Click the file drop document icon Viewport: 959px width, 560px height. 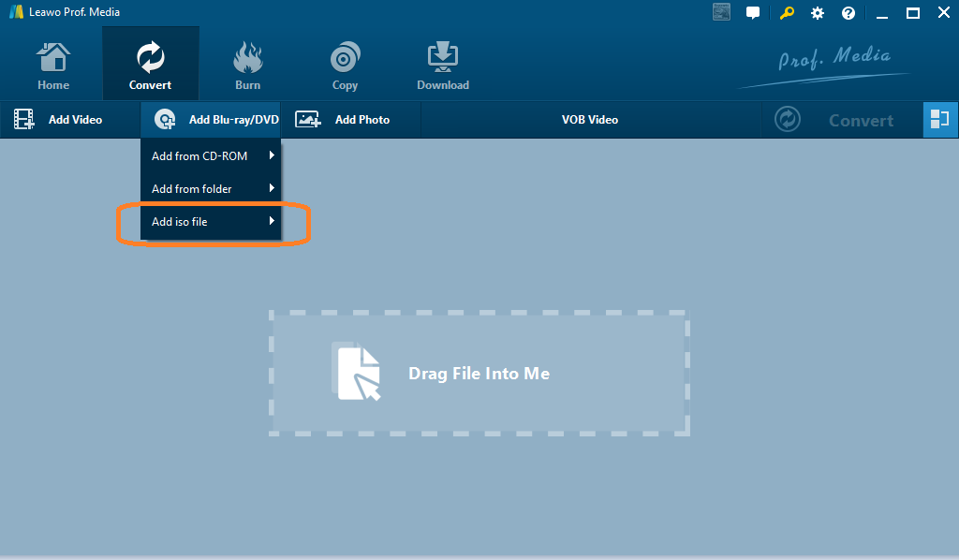pyautogui.click(x=358, y=372)
